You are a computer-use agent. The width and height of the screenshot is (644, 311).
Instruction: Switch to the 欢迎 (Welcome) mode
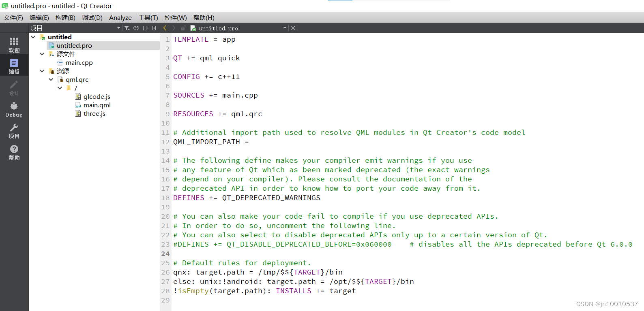tap(14, 45)
